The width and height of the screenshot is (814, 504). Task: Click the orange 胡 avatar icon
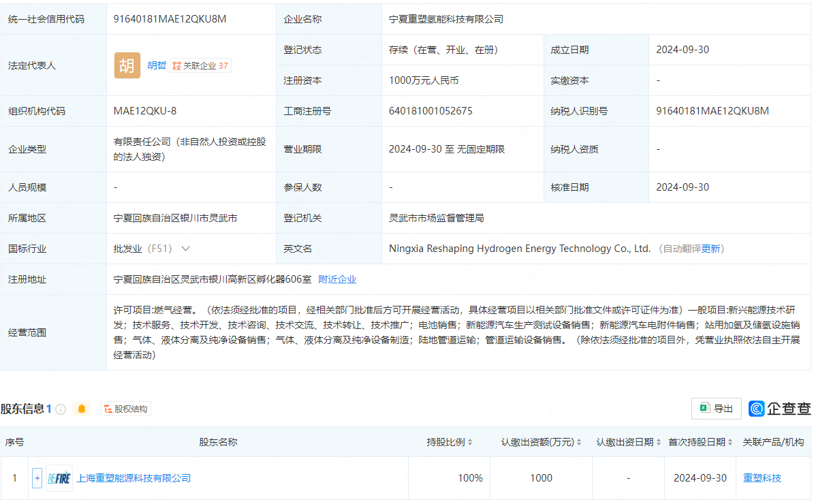(127, 65)
